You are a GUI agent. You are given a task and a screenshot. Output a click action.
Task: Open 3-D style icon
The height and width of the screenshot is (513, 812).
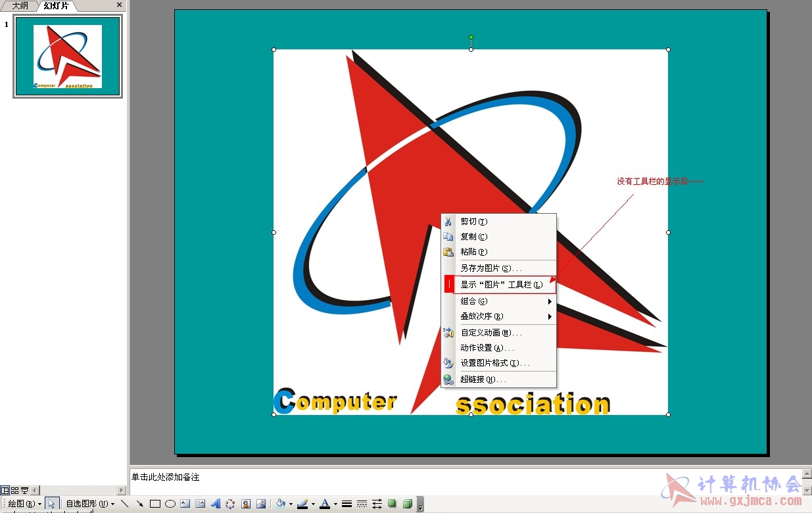point(408,504)
